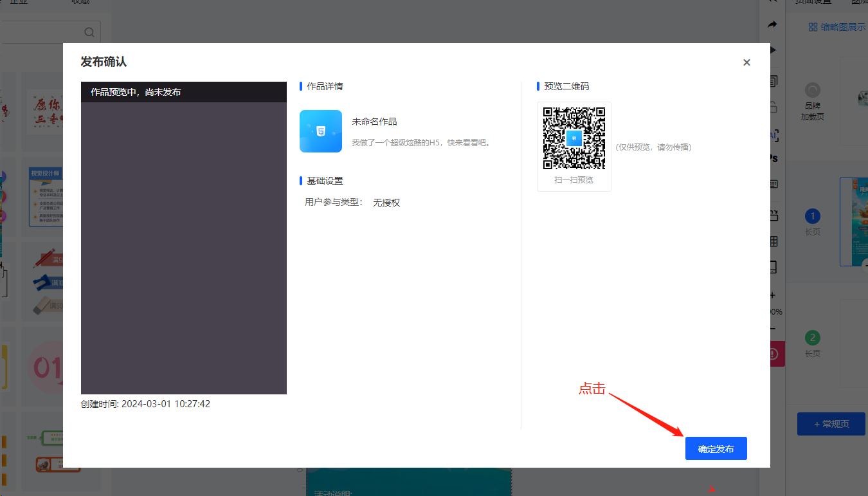Image resolution: width=868 pixels, height=496 pixels.
Task: Click the + 常规页 add page button
Action: click(x=831, y=424)
